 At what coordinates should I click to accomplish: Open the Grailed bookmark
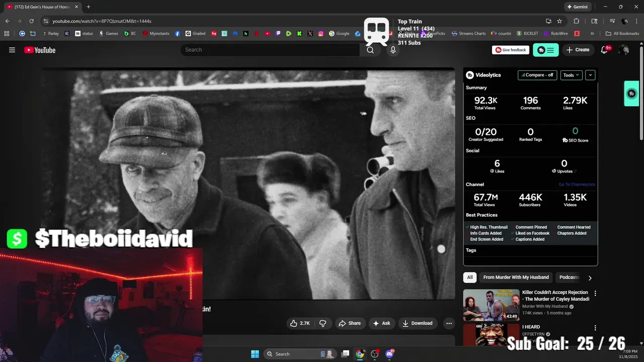[x=196, y=34]
